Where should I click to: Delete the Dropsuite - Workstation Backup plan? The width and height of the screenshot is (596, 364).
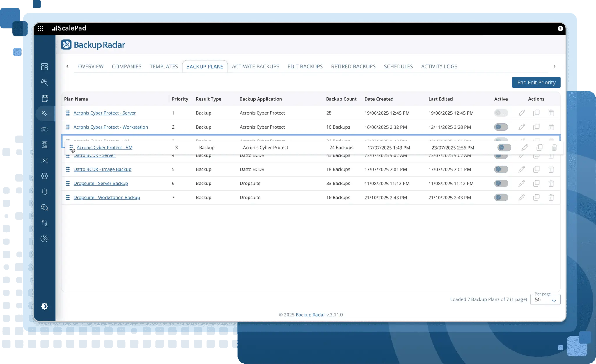pos(551,198)
